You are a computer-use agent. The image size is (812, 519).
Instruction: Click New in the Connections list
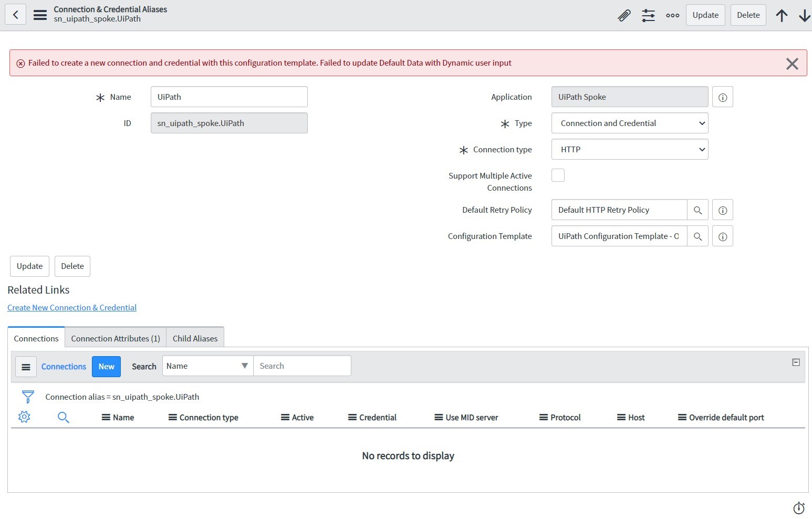(x=106, y=367)
